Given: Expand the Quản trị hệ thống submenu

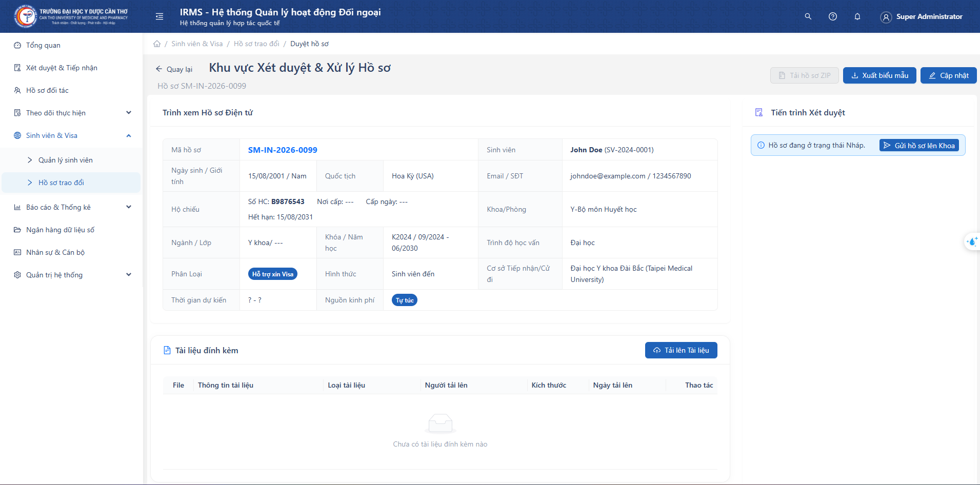Looking at the screenshot, I should [129, 275].
